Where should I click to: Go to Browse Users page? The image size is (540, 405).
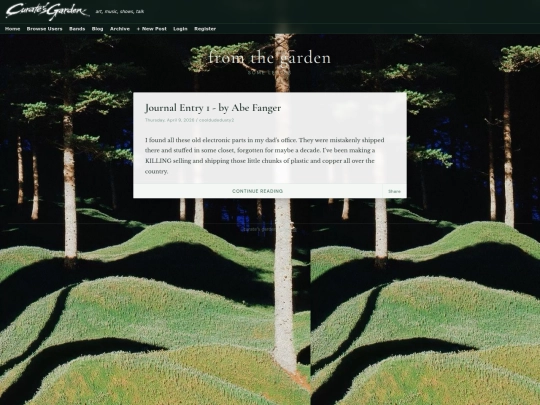click(44, 29)
